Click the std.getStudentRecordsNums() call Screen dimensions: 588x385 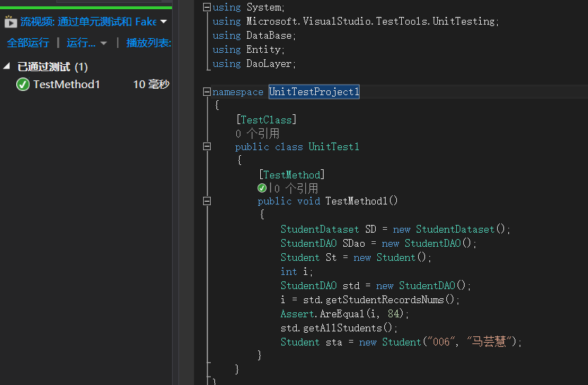pos(381,300)
